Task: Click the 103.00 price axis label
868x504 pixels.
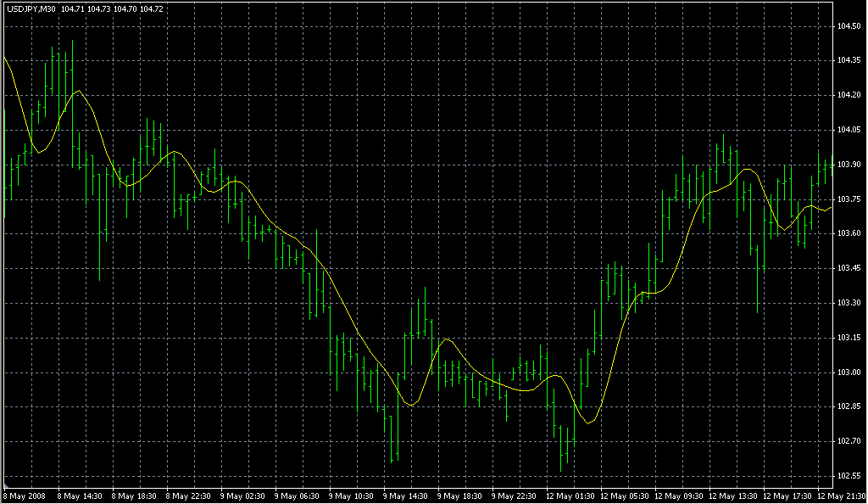Action: pyautogui.click(x=850, y=372)
